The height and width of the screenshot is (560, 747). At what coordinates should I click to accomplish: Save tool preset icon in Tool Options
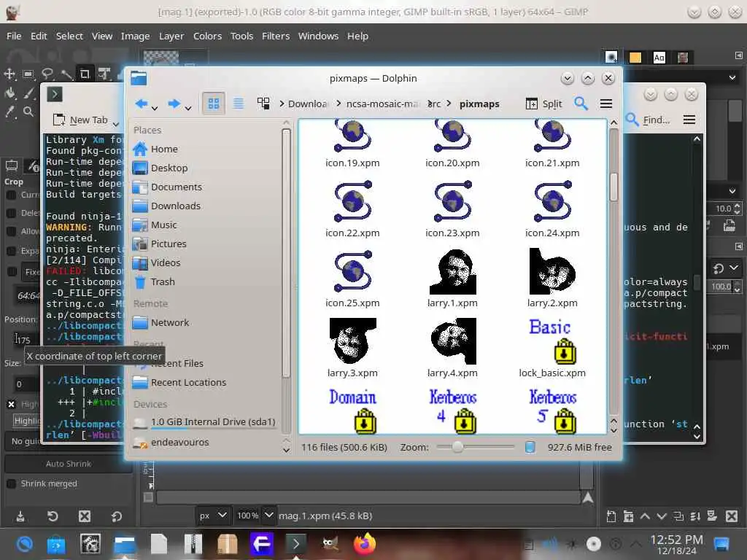[20, 516]
